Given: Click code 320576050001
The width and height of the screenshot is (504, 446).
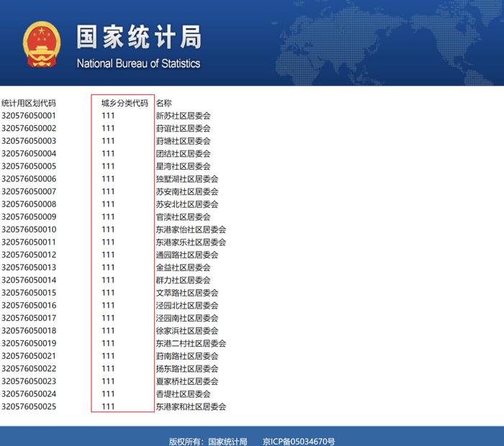Looking at the screenshot, I should (29, 116).
